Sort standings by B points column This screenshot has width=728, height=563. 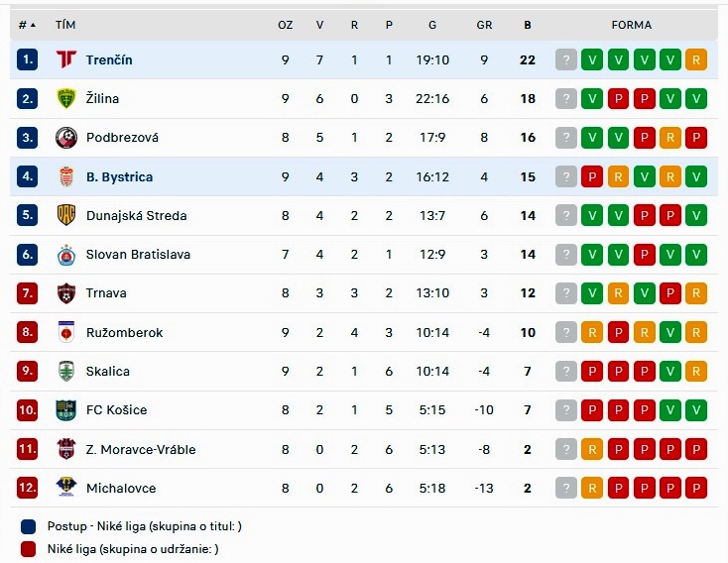pos(528,25)
